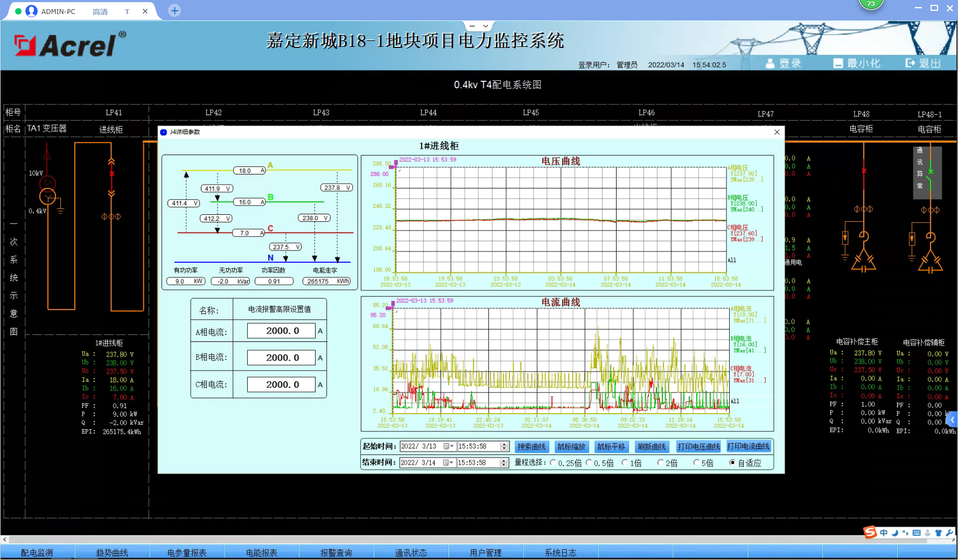Image resolution: width=958 pixels, height=560 pixels.
Task: Click the current curve time cursor marker
Action: point(393,304)
